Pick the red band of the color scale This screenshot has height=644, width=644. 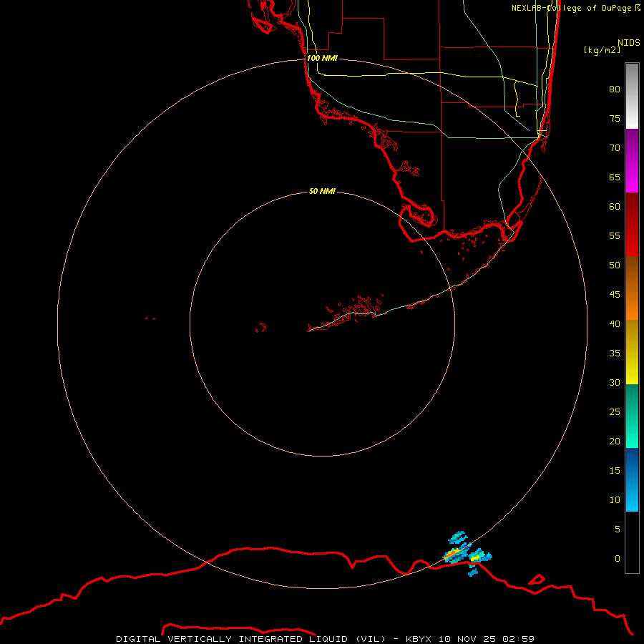click(x=632, y=224)
